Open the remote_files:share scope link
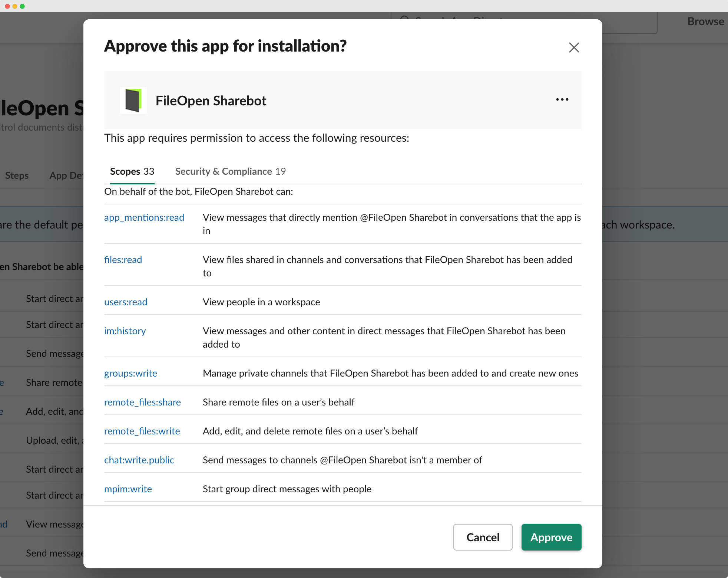The width and height of the screenshot is (728, 578). click(x=142, y=402)
